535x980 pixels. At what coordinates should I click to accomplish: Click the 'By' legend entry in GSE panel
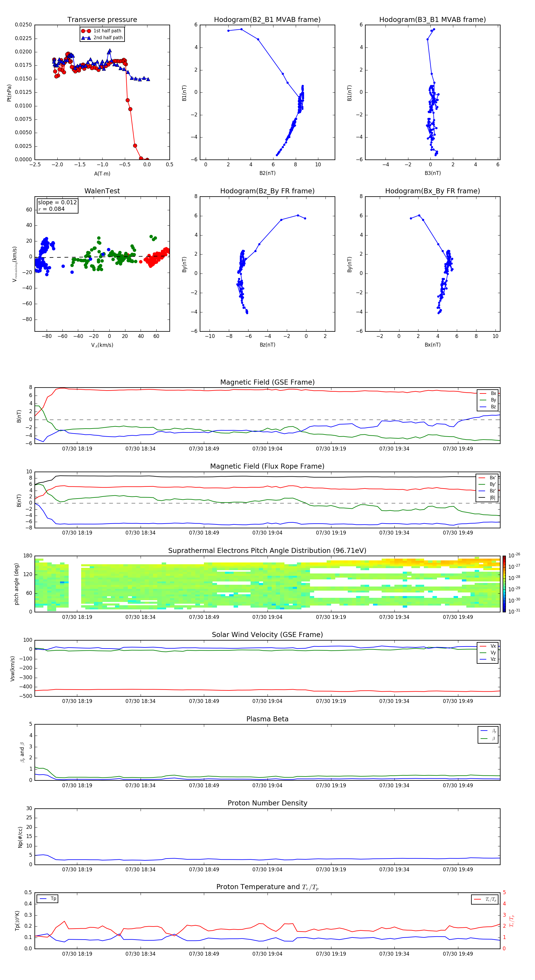(488, 400)
